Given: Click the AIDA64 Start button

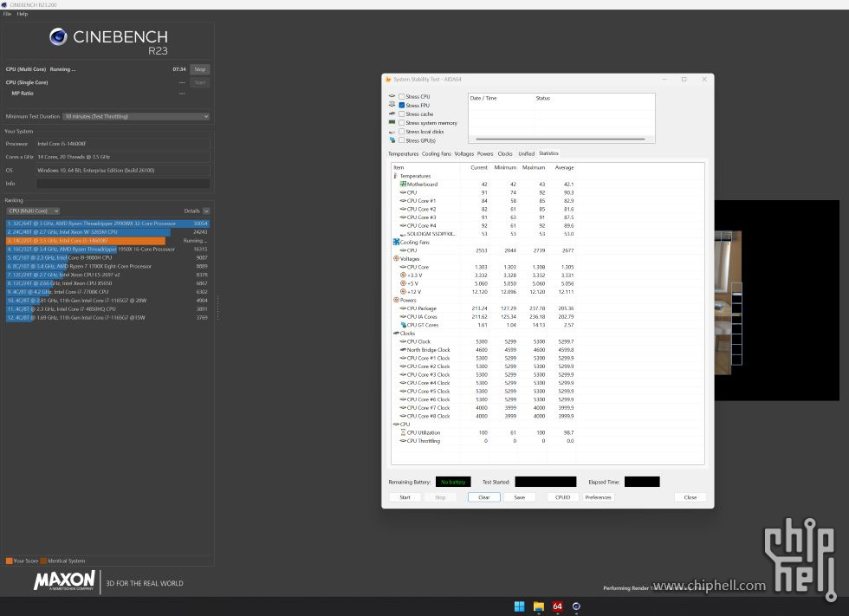Looking at the screenshot, I should [405, 497].
